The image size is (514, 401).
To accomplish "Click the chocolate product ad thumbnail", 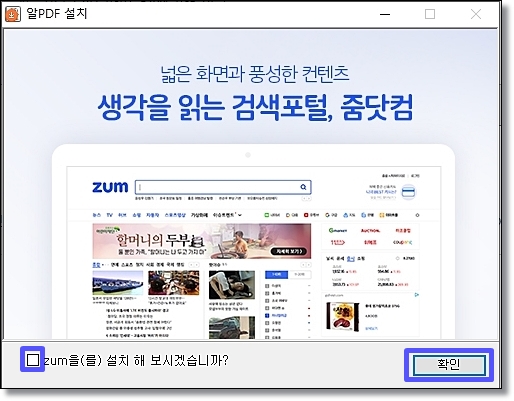I will [x=343, y=317].
